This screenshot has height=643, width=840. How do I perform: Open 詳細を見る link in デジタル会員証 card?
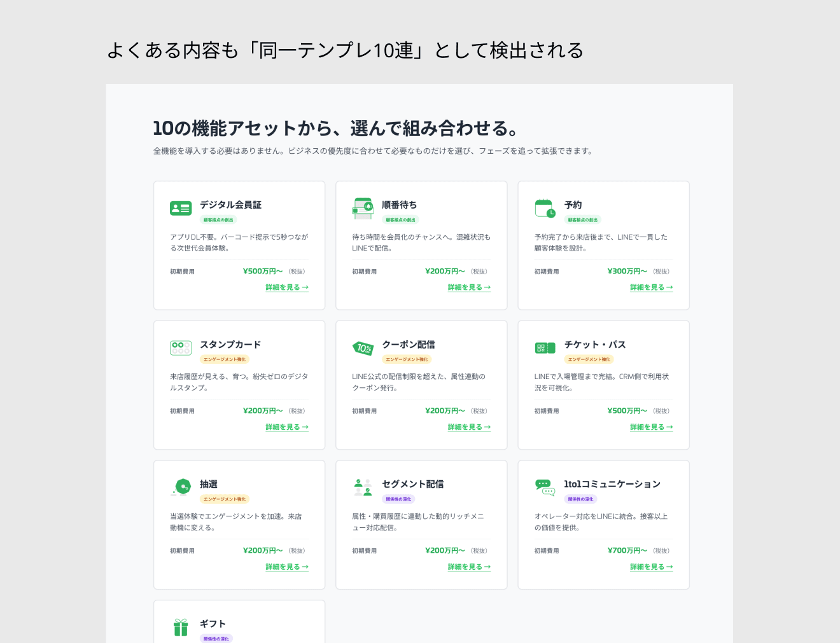(x=287, y=287)
